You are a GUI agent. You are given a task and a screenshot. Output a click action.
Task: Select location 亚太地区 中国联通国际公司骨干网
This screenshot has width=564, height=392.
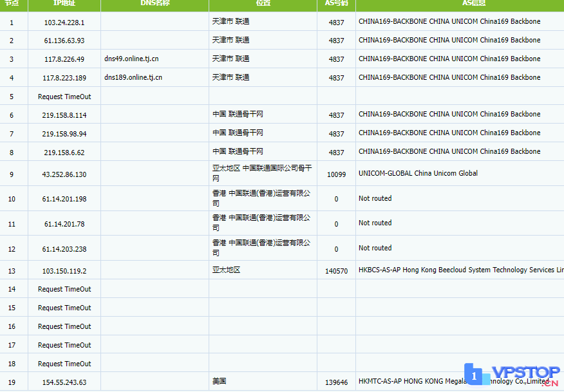pos(262,173)
